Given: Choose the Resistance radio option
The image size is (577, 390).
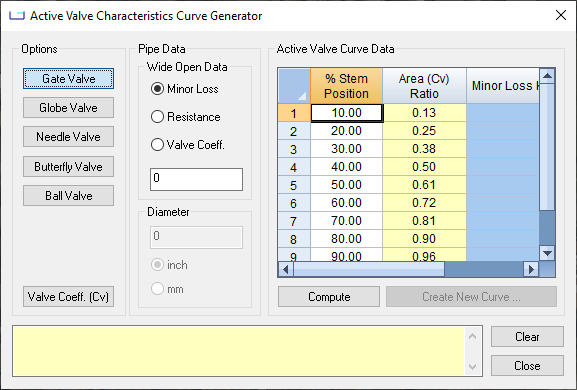Looking at the screenshot, I should point(186,117).
